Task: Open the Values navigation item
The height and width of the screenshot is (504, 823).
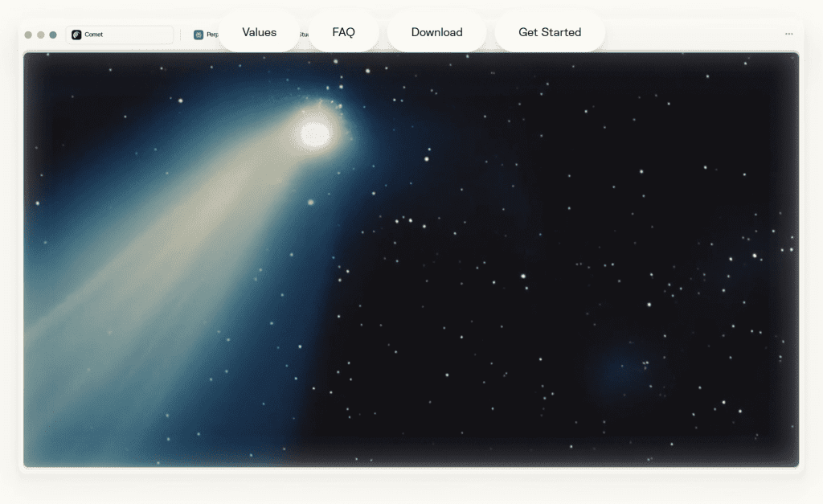Action: [x=260, y=32]
